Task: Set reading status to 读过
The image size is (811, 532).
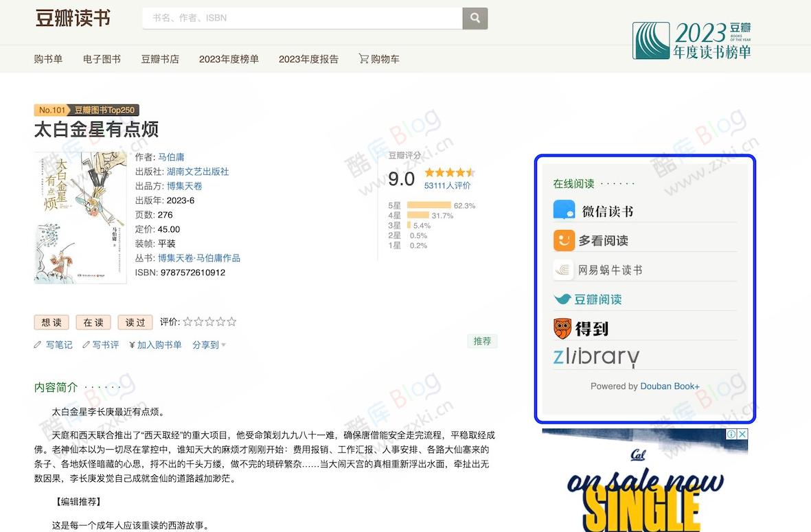Action: (135, 322)
